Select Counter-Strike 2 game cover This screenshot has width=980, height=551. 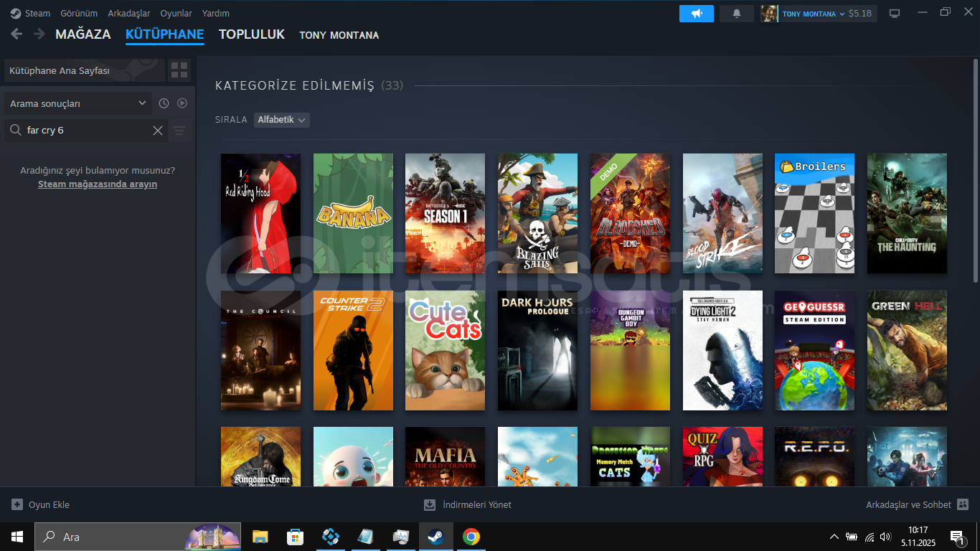coord(353,350)
